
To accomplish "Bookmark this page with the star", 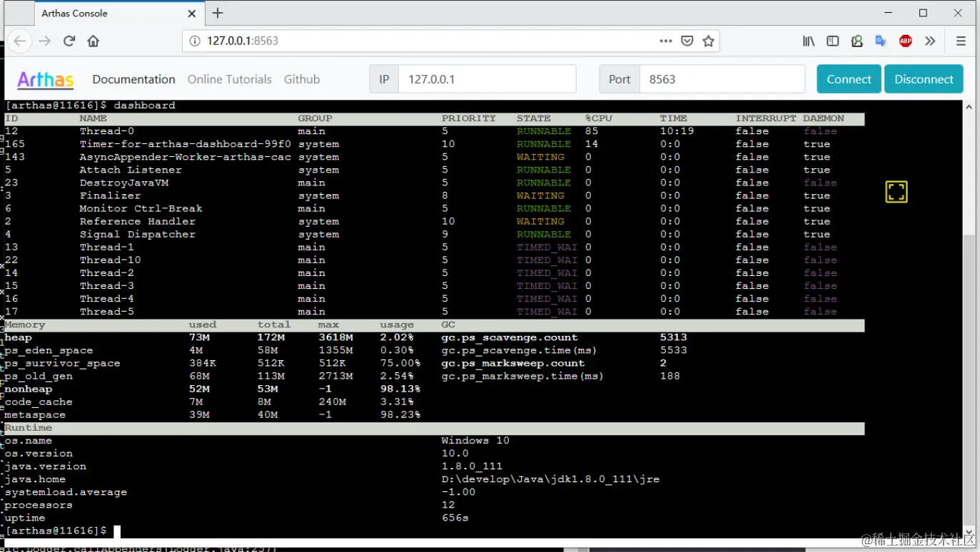I will coord(708,41).
